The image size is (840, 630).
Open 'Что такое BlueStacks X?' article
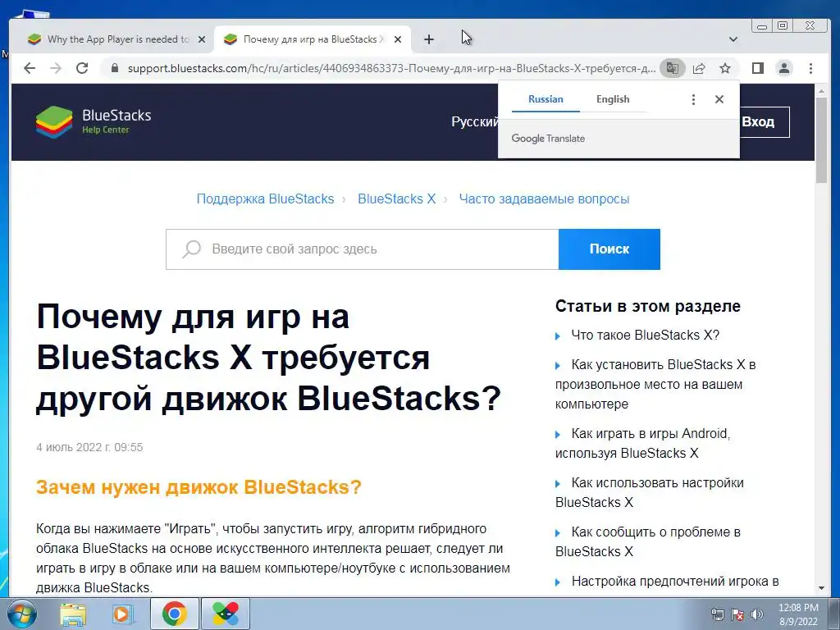pyautogui.click(x=645, y=335)
